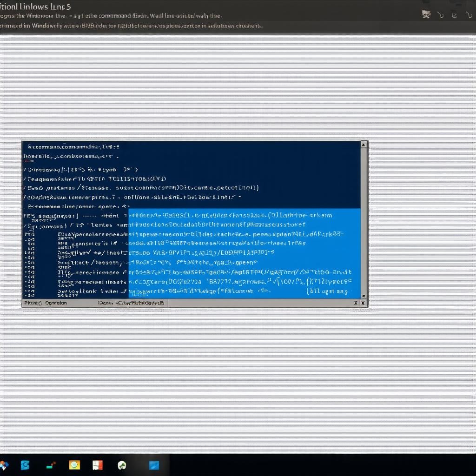Open the solid blue square taskbar icon
The width and height of the screenshot is (476, 476).
pos(154,465)
